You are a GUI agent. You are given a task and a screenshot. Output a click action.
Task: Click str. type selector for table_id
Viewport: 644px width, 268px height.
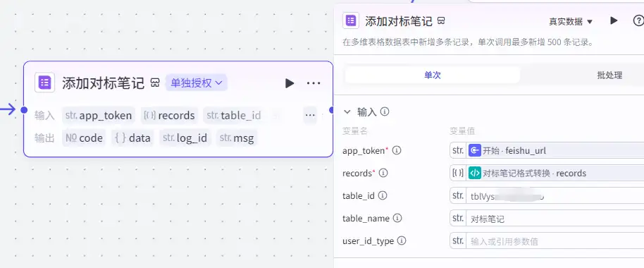click(458, 195)
